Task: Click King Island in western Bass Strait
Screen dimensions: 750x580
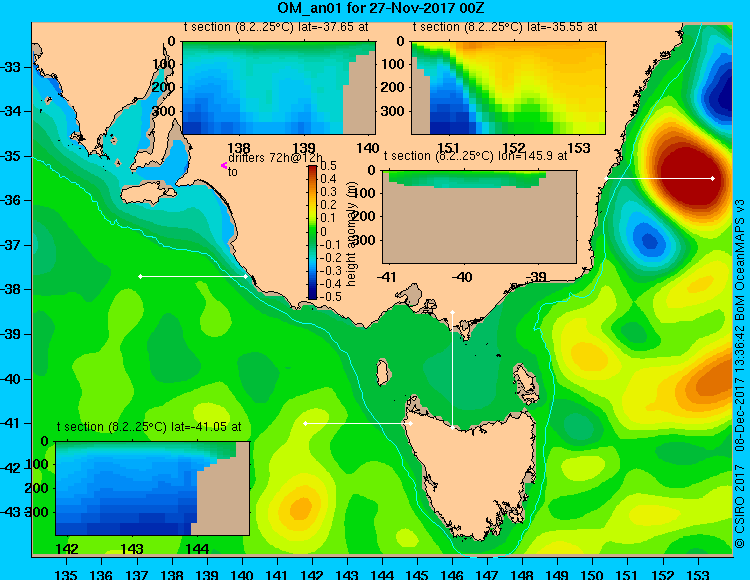Action: click(382, 372)
